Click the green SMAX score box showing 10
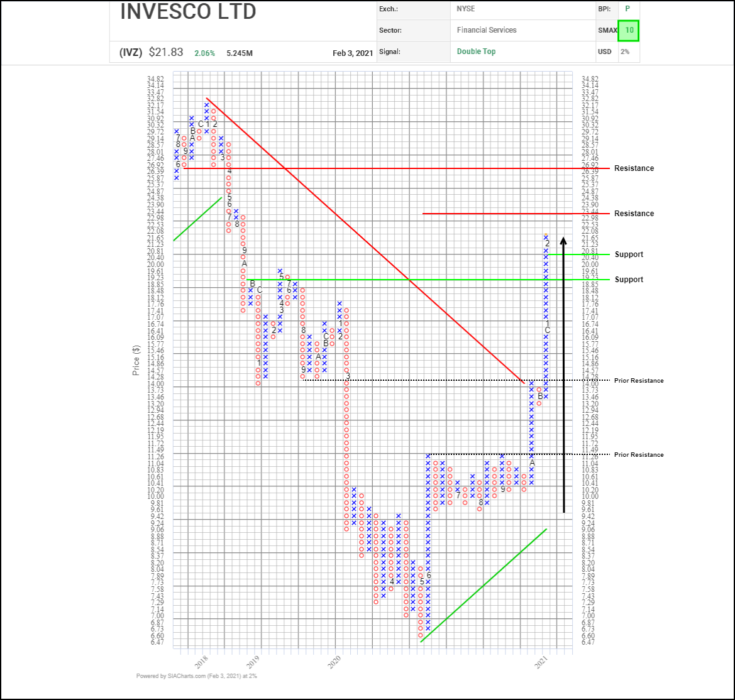The width and height of the screenshot is (735, 700). (x=629, y=30)
